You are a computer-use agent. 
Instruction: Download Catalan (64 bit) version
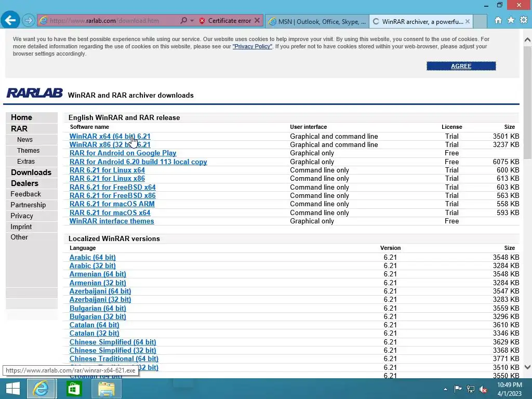click(95, 325)
